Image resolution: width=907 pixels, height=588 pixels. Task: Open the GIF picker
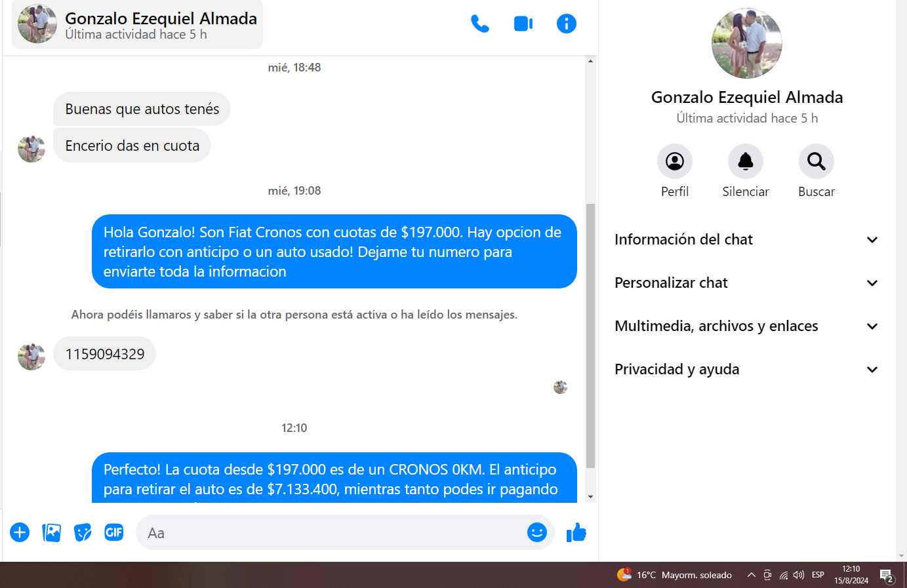coord(114,532)
